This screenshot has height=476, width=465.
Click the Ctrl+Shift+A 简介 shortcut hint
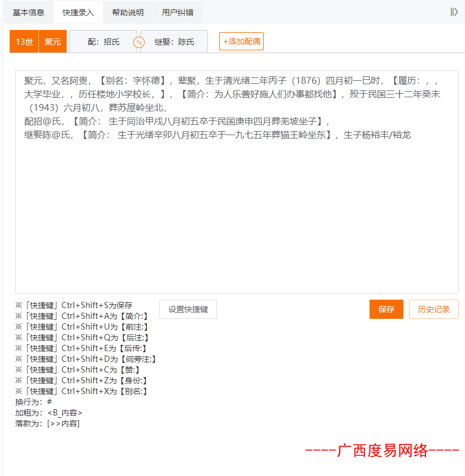(x=82, y=317)
